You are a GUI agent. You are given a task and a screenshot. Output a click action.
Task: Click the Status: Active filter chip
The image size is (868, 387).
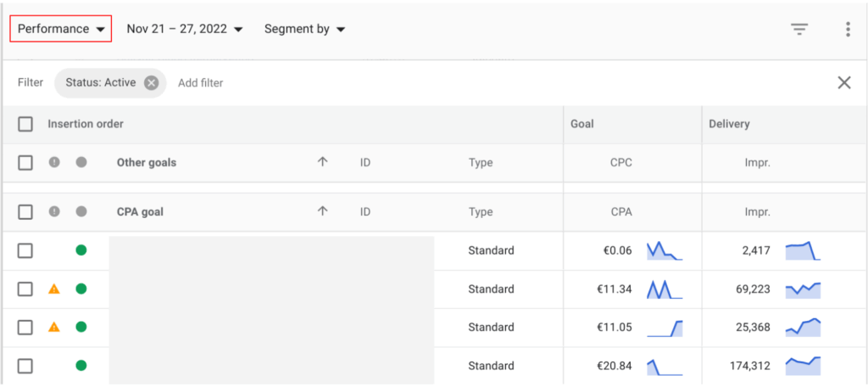pyautogui.click(x=100, y=82)
